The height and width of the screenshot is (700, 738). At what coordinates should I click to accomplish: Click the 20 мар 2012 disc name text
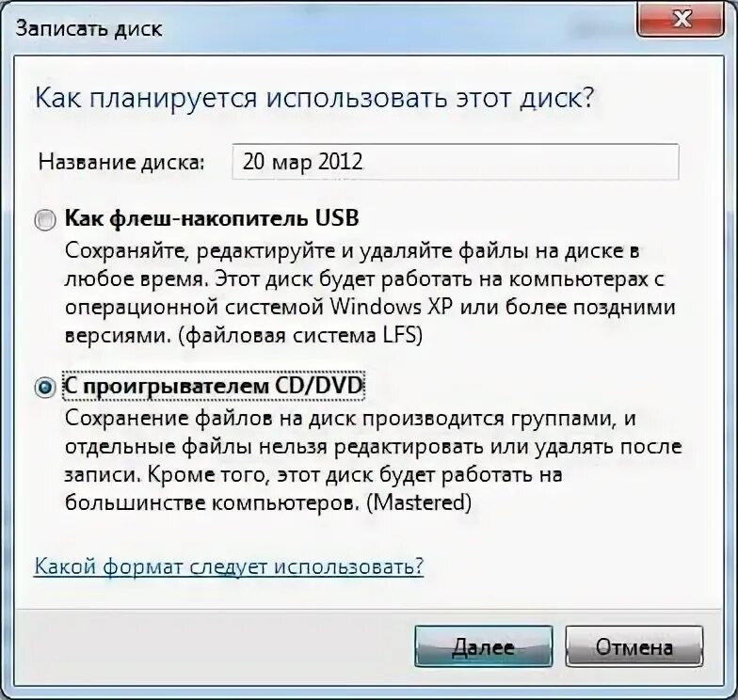[x=303, y=162]
